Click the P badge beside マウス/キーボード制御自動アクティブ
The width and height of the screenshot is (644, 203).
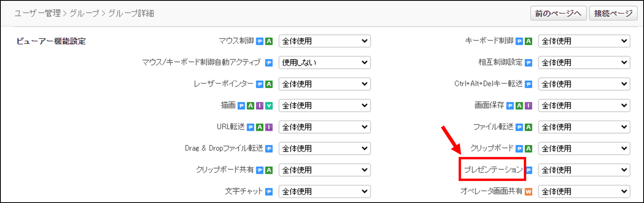coord(269,63)
